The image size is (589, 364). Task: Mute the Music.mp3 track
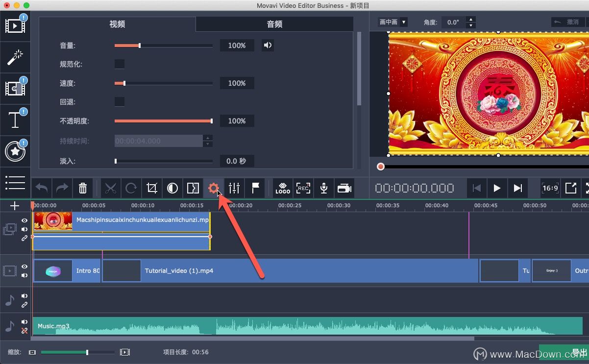click(25, 322)
